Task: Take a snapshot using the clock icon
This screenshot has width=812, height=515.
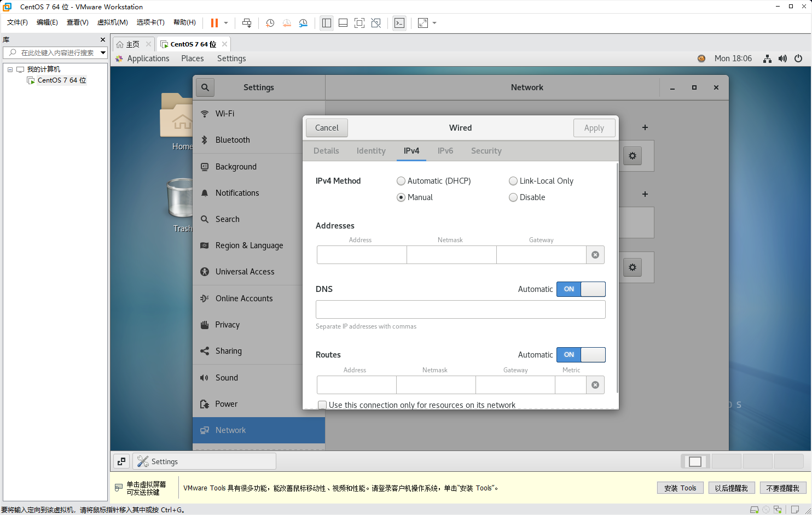Action: click(270, 23)
